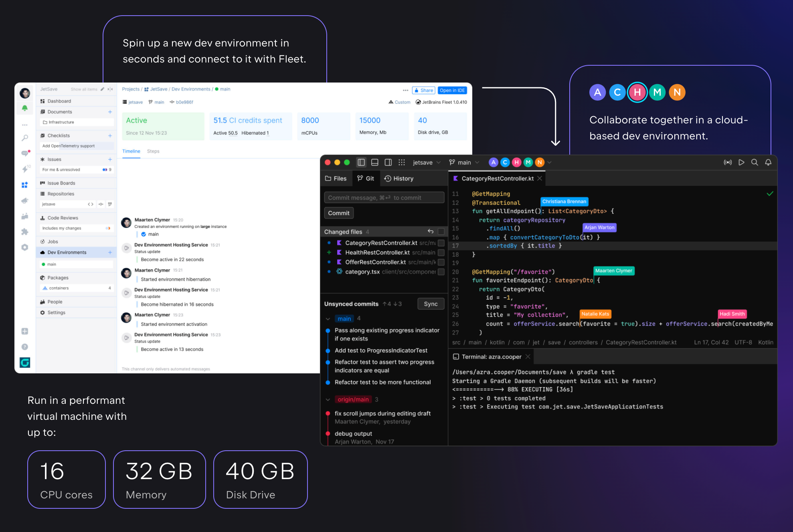This screenshot has height=532, width=793.
Task: Click the Sync button for unsynced commits
Action: (431, 304)
